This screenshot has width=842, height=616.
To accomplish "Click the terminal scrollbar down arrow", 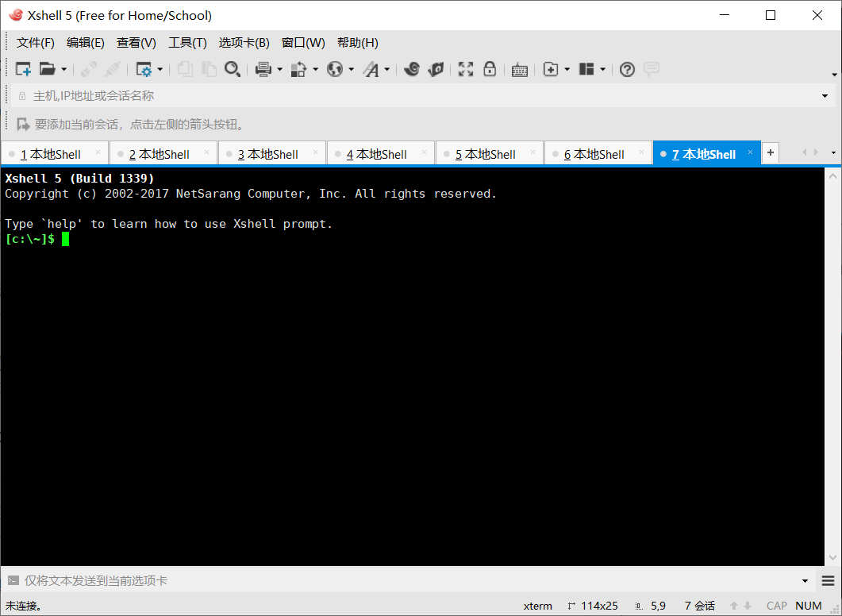I will (832, 557).
